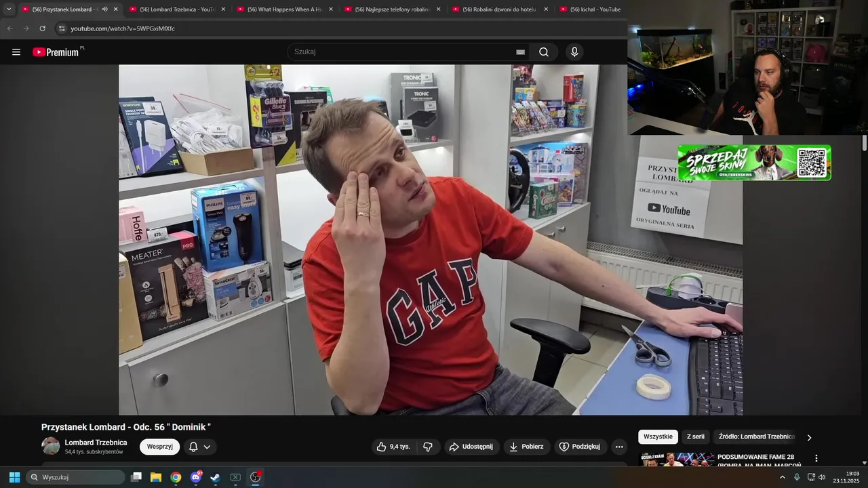Close the Lombard Trzebnica tab

pyautogui.click(x=223, y=9)
